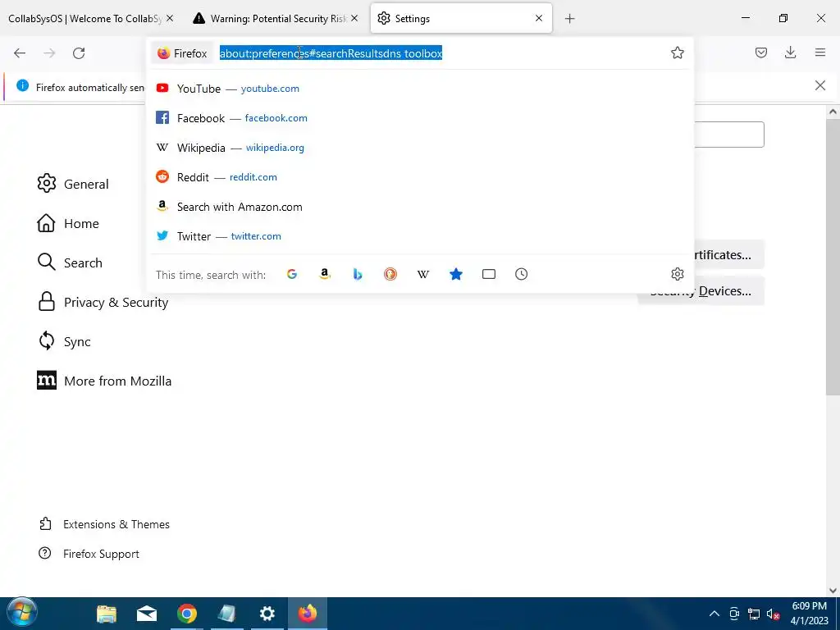
Task: Open the Windows Start menu
Action: click(x=22, y=613)
